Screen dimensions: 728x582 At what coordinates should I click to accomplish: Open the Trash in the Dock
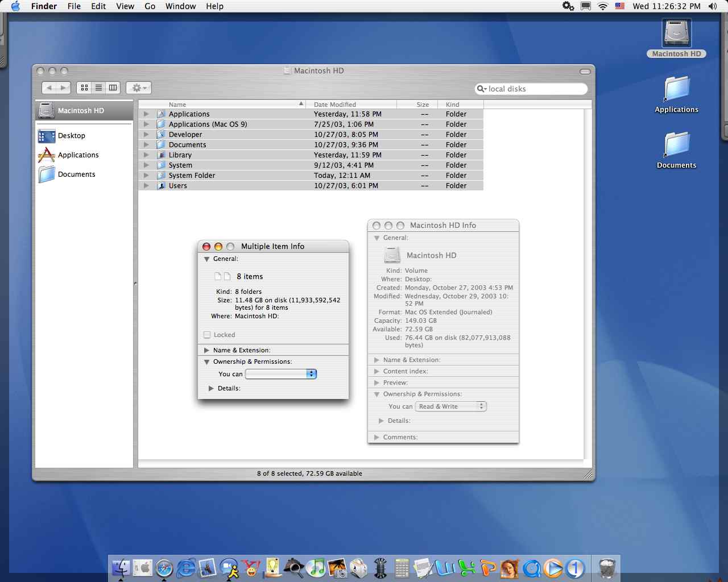tap(607, 568)
